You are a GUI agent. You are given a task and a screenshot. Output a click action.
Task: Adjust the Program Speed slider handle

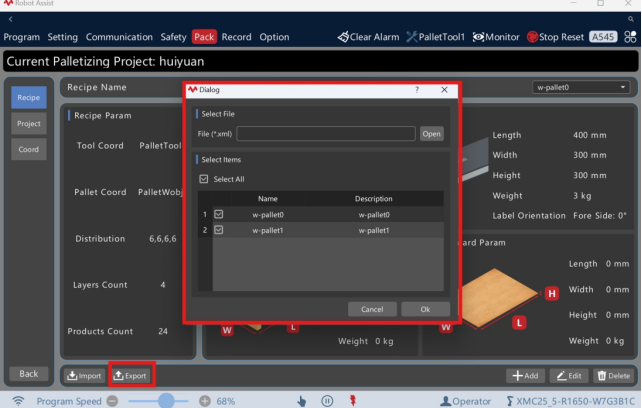(166, 401)
